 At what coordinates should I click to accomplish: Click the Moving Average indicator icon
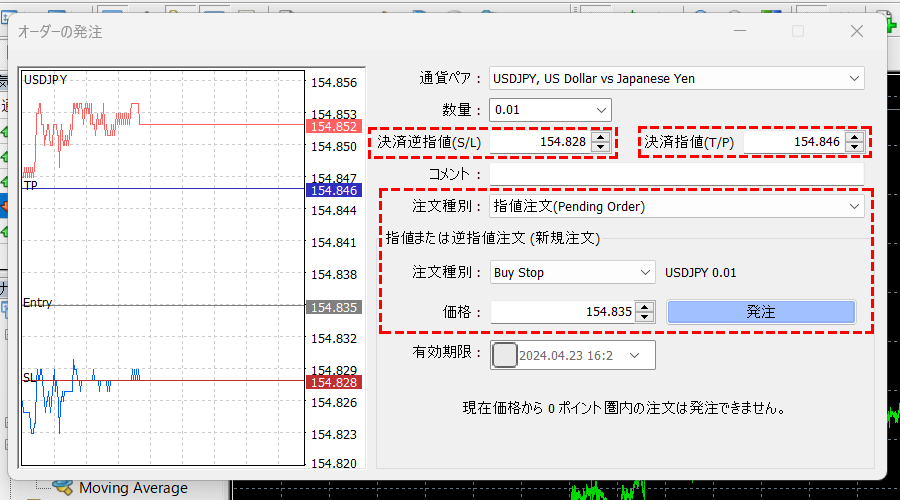pos(62,488)
